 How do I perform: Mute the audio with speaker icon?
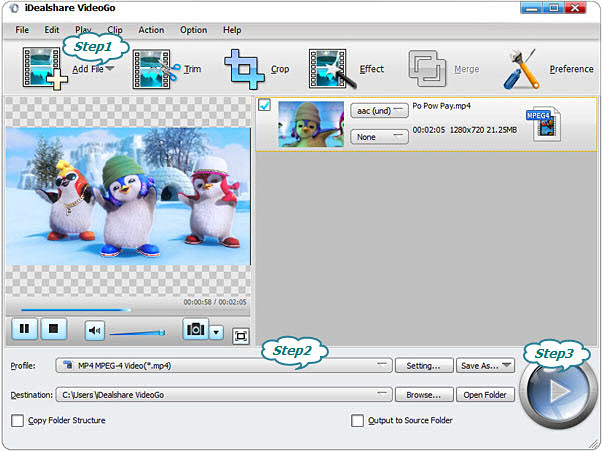click(x=94, y=330)
